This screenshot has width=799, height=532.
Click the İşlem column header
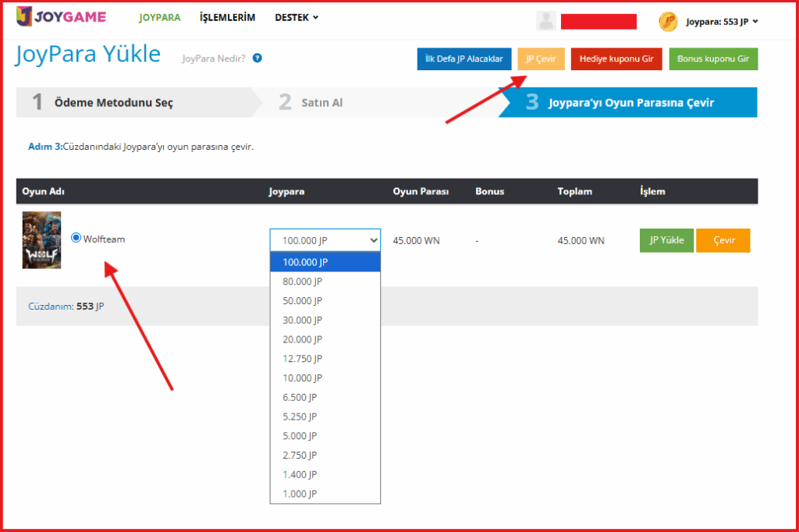[653, 192]
